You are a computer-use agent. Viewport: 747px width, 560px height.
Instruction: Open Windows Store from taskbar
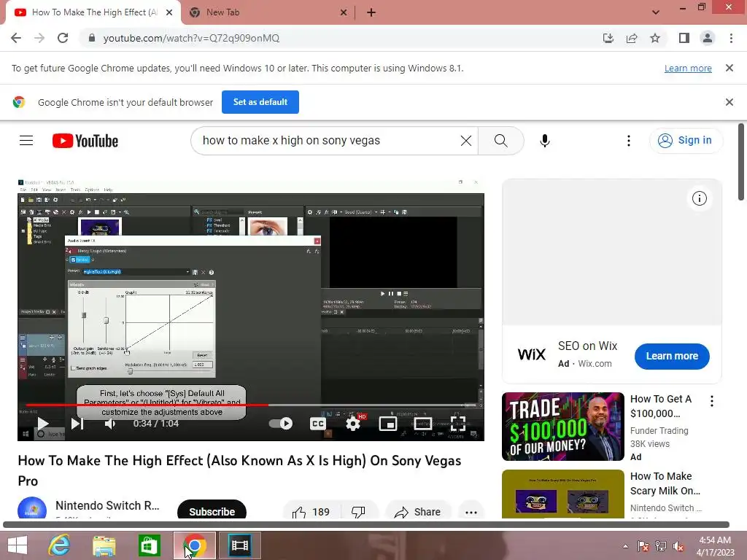click(x=149, y=545)
